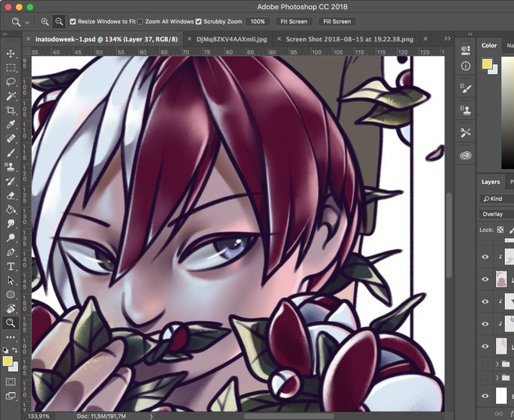The height and width of the screenshot is (420, 514).
Task: Select the Hand/Rotate View tool
Action: pyautogui.click(x=11, y=309)
